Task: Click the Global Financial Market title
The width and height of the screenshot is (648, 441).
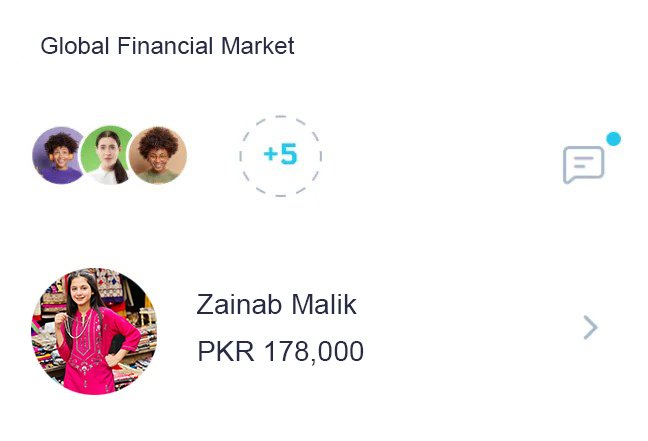Action: point(167,46)
